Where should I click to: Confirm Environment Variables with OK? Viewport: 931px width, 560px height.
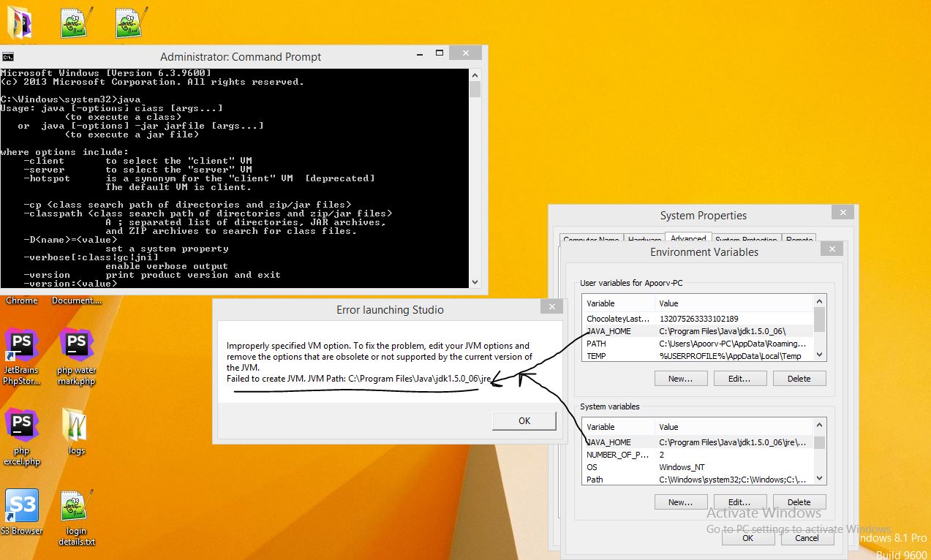[747, 538]
